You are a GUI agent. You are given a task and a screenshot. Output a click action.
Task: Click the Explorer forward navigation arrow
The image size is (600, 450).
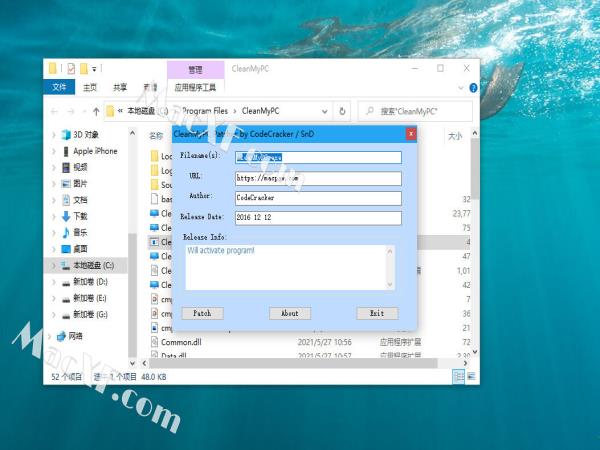click(71, 111)
